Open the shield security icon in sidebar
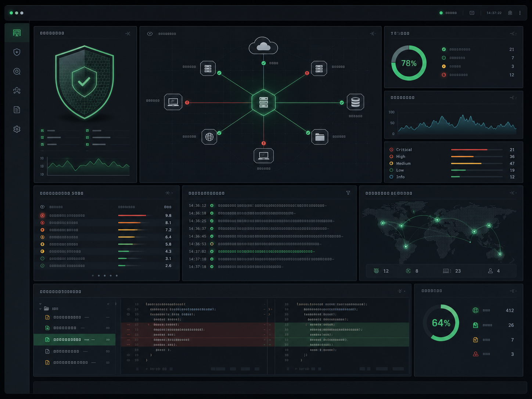This screenshot has width=532, height=399. pos(17,52)
